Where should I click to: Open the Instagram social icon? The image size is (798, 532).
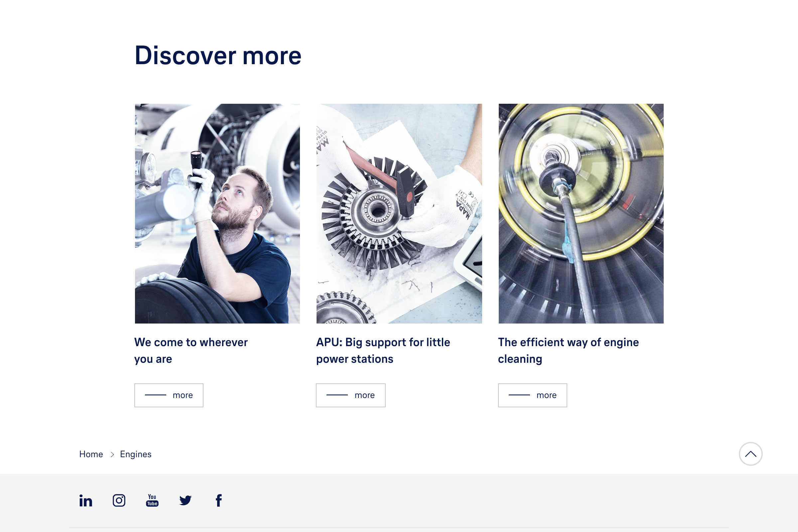[119, 500]
